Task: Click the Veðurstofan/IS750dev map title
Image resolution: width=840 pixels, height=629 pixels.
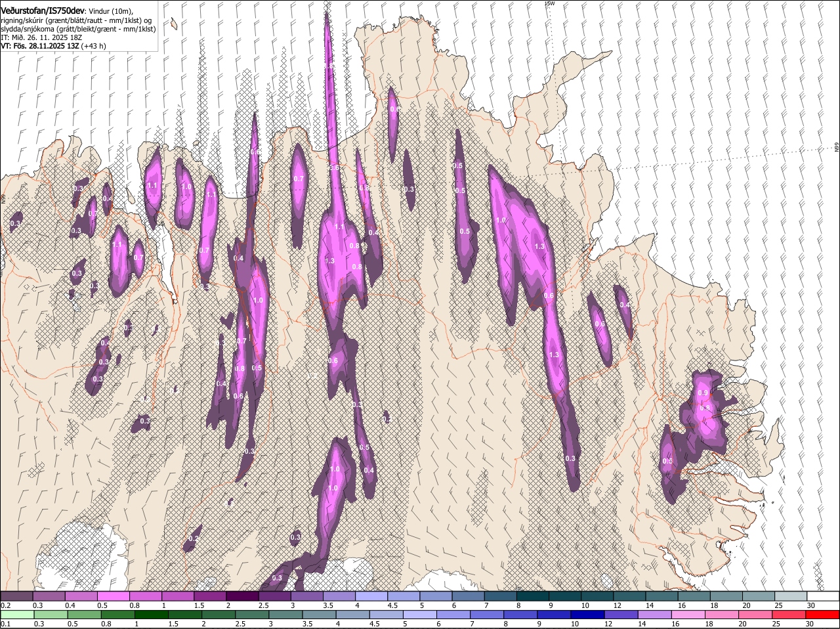Action: tap(43, 11)
